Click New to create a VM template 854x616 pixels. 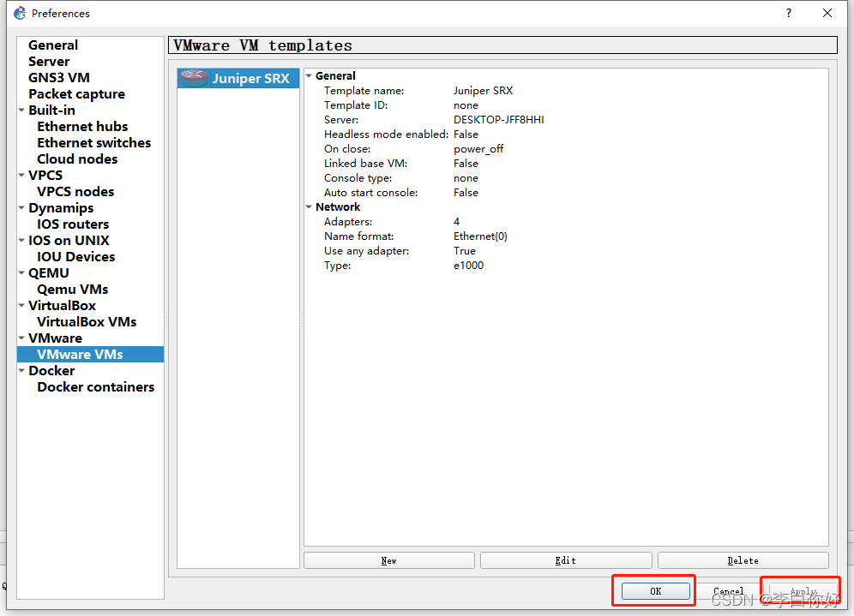[389, 560]
